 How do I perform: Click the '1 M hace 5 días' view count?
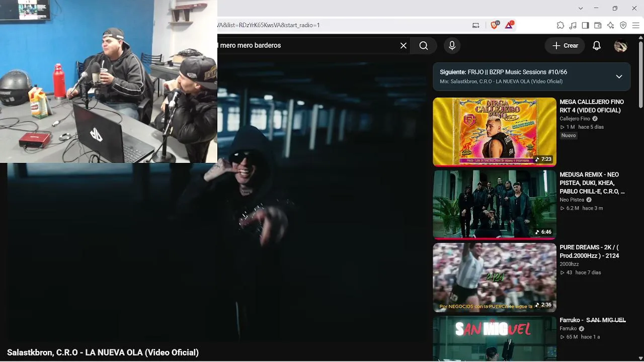tap(582, 127)
